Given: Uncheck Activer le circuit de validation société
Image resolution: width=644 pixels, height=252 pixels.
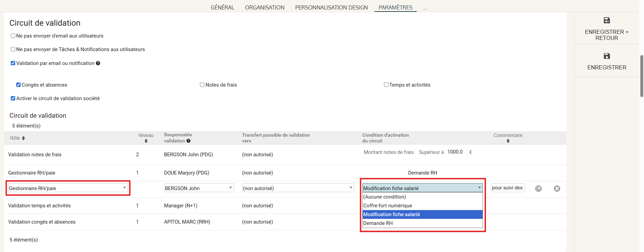Looking at the screenshot, I should pos(13,98).
